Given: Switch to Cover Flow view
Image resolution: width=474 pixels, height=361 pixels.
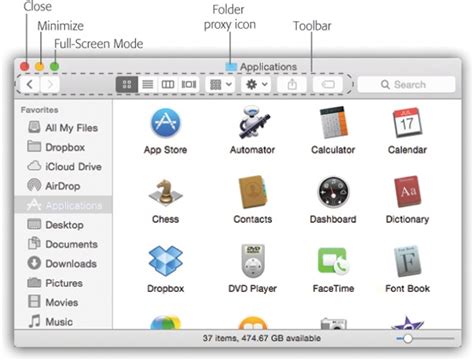Looking at the screenshot, I should coord(189,85).
